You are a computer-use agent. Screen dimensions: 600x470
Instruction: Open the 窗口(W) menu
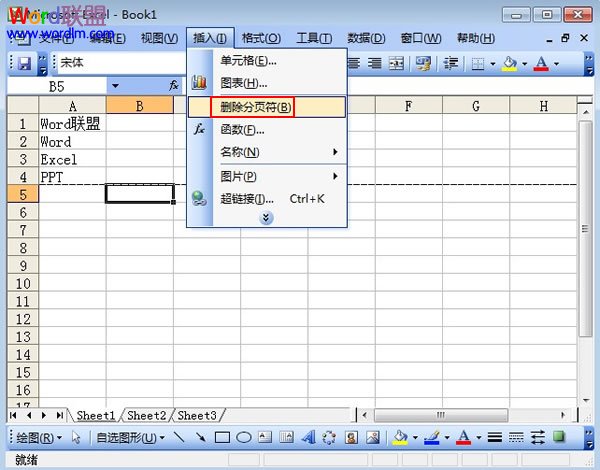421,38
